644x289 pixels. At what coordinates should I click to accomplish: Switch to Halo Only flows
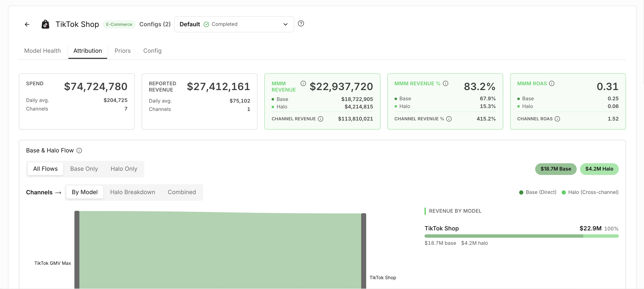coord(124,169)
